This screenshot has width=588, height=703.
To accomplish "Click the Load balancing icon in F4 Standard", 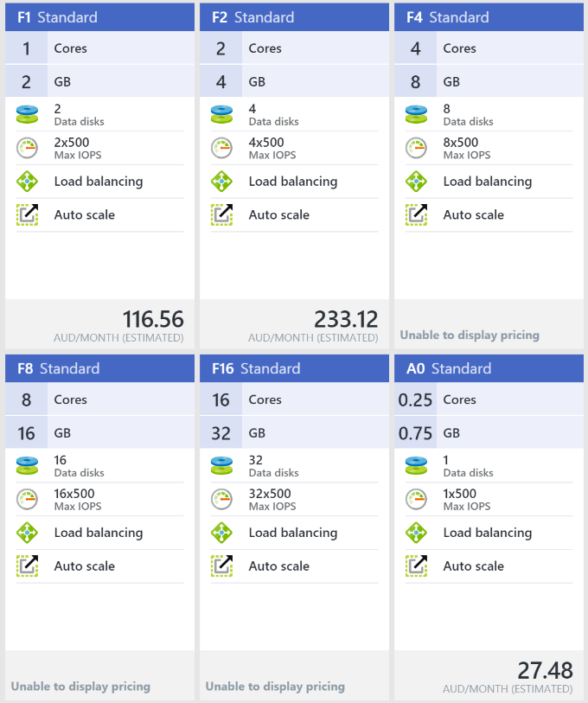I will [417, 182].
